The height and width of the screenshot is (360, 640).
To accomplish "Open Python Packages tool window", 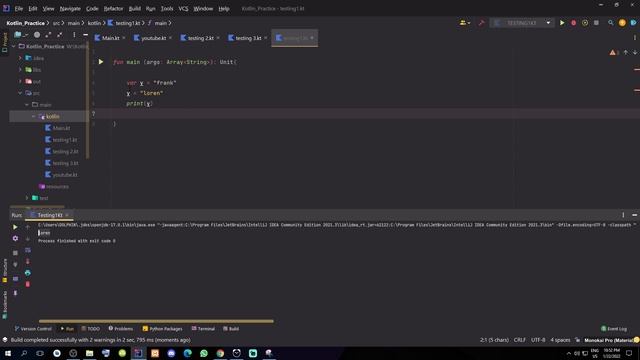I will tap(162, 329).
